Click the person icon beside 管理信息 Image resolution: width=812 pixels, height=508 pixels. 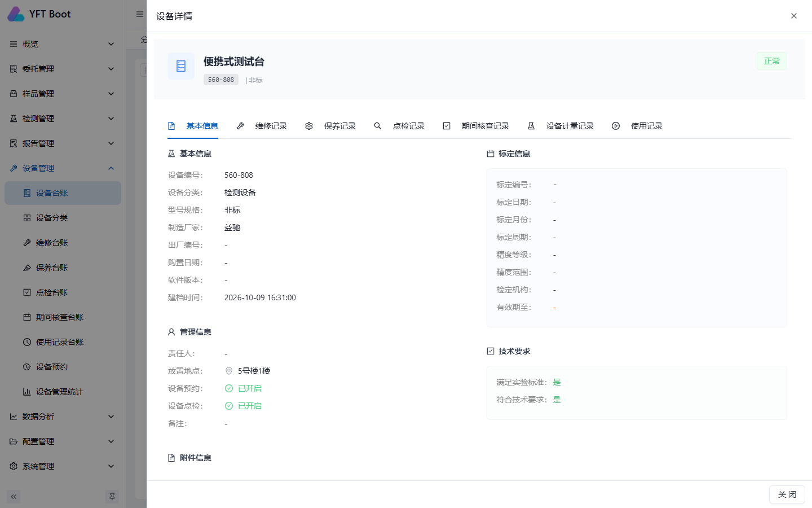(171, 332)
